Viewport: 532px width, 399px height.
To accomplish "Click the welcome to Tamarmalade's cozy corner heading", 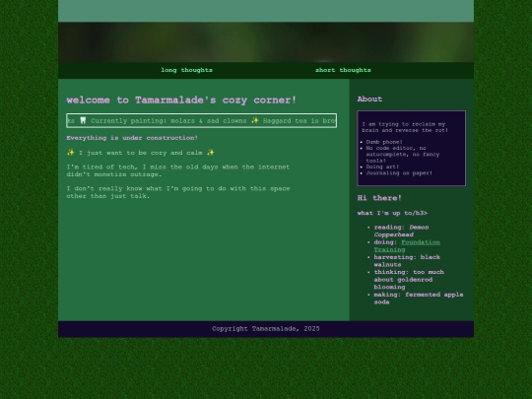I will pyautogui.click(x=181, y=100).
